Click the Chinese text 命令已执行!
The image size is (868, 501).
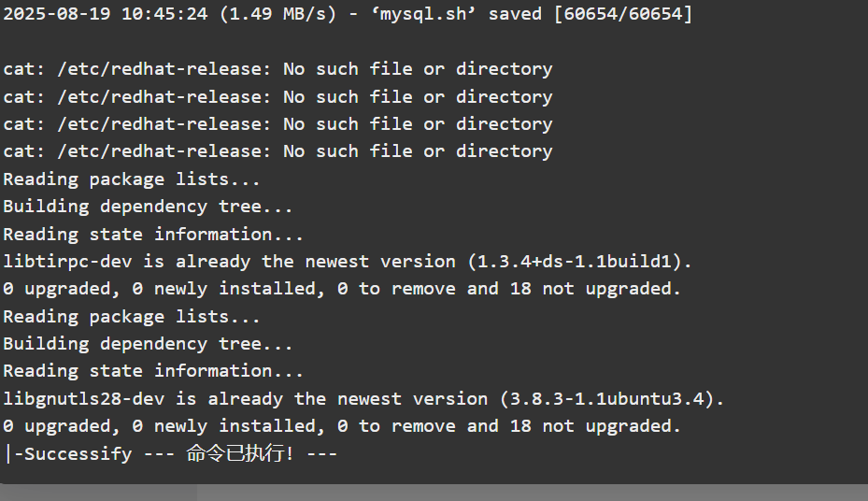click(x=240, y=453)
